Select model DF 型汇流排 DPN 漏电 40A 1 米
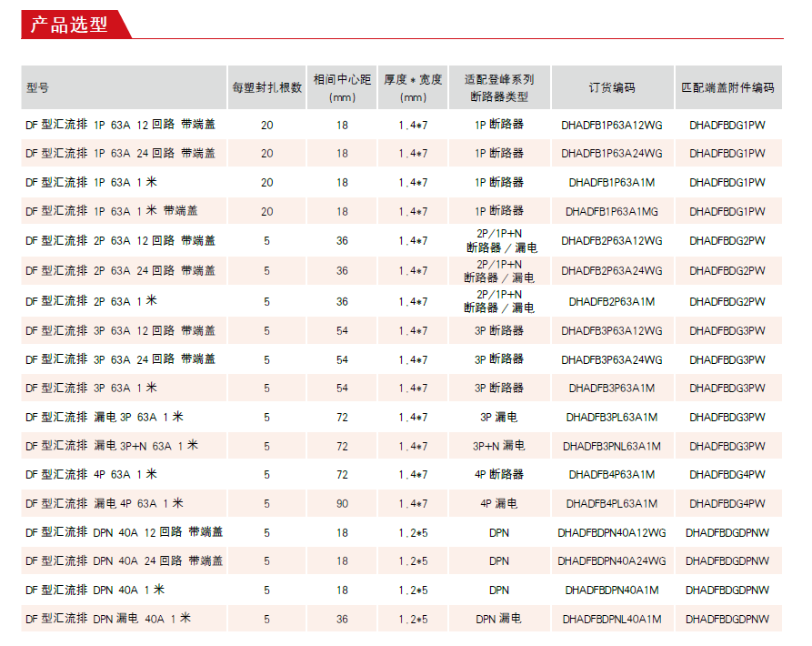812x646 pixels. click(x=108, y=619)
